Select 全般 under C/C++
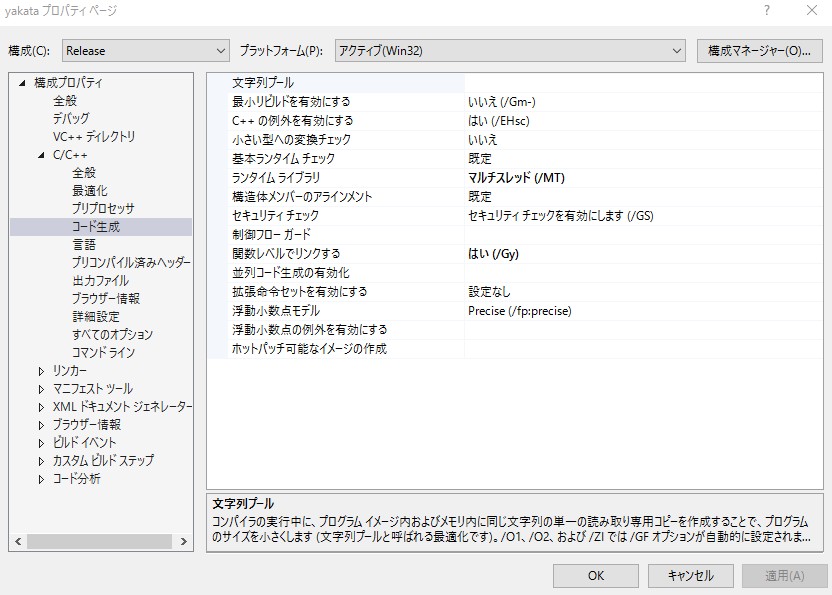Viewport: 832px width, 595px height. [x=84, y=173]
